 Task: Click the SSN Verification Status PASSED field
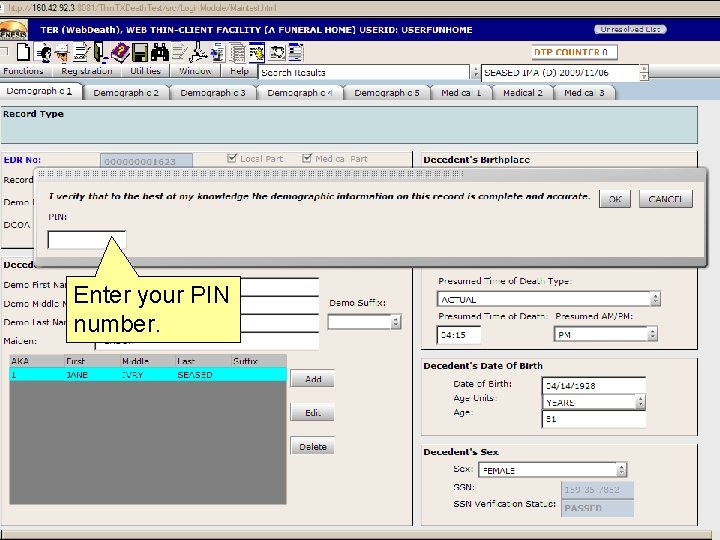tap(597, 508)
